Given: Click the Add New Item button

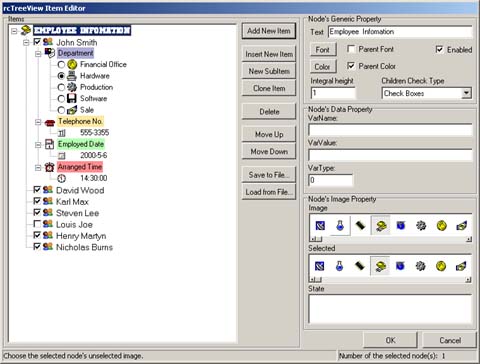Looking at the screenshot, I should tap(269, 31).
